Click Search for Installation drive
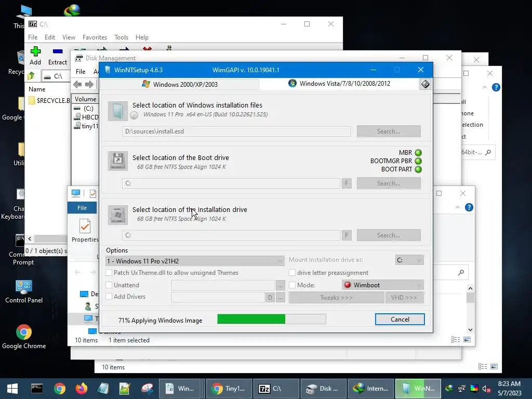This screenshot has width=532, height=399. click(389, 235)
